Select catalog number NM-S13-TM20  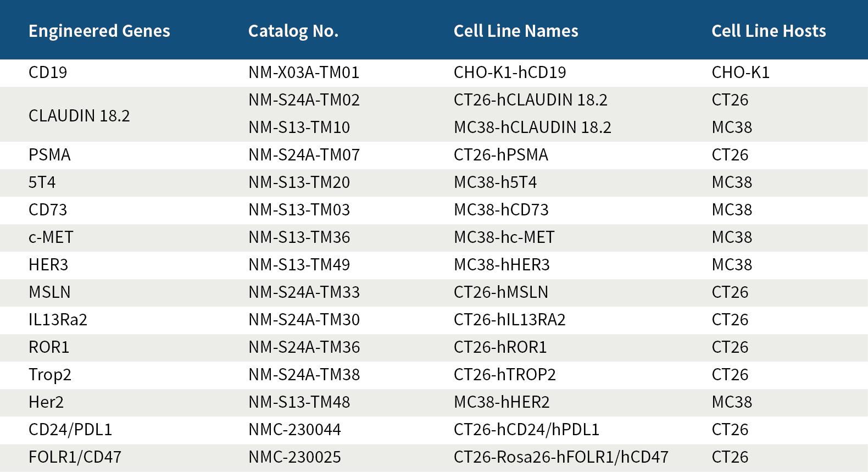pyautogui.click(x=299, y=182)
